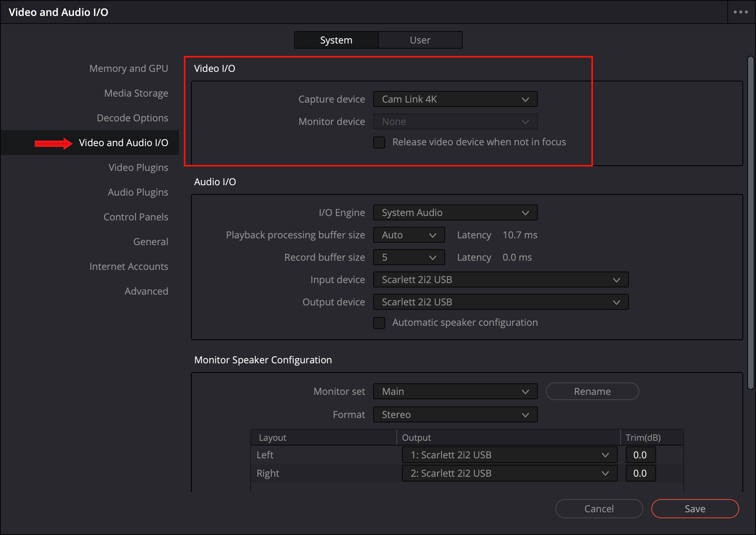Choose an audio Input device

tap(501, 280)
